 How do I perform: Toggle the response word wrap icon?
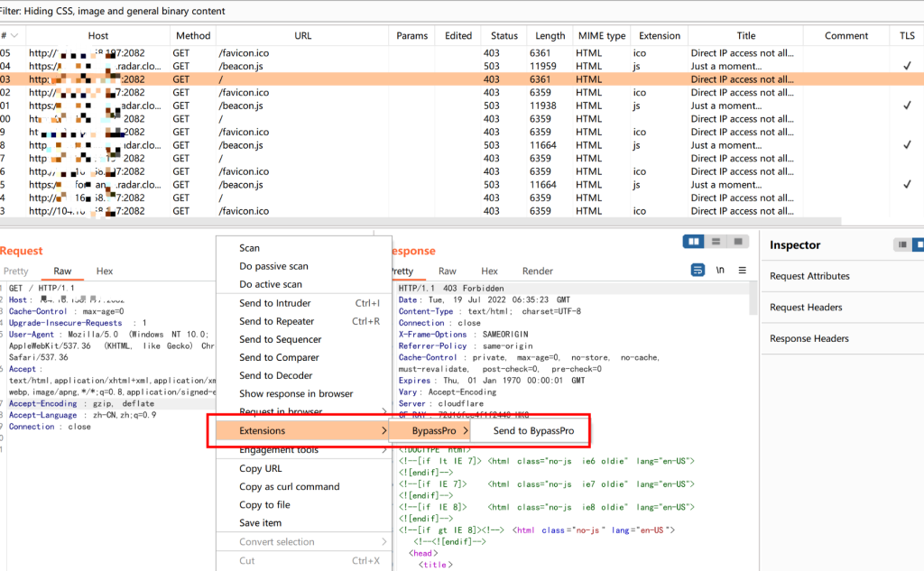click(698, 270)
